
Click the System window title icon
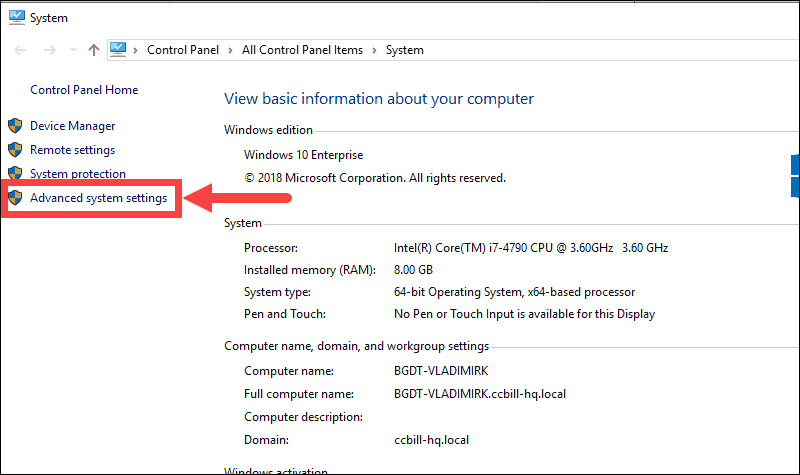(16, 17)
